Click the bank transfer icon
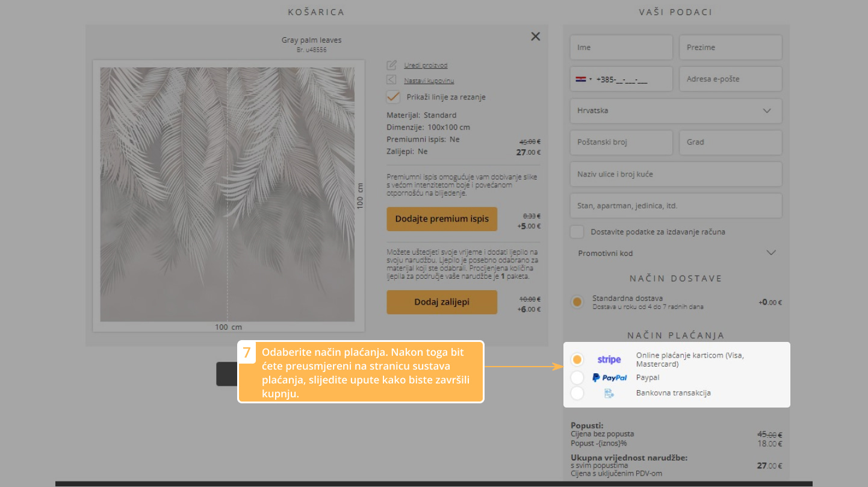 pos(609,393)
